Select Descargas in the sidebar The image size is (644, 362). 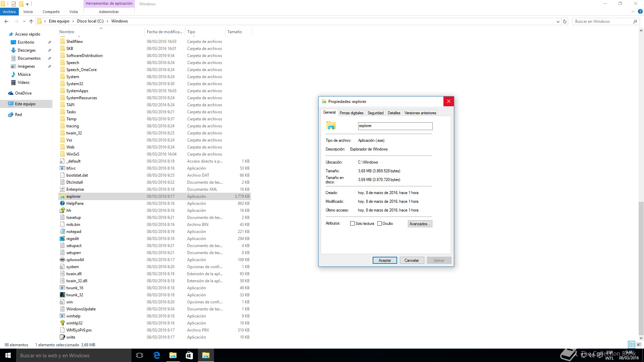pos(26,50)
